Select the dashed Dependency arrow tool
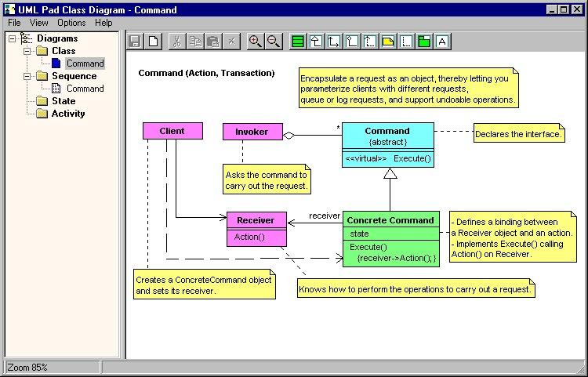Image resolution: width=588 pixels, height=377 pixels. 370,42
